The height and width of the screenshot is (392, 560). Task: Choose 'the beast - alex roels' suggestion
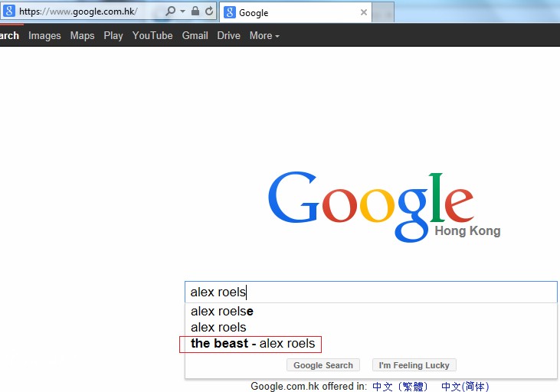[371, 344]
